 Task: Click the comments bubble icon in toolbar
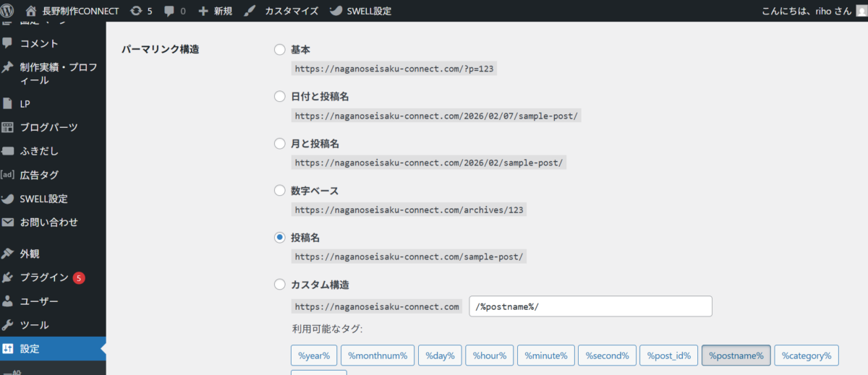[x=169, y=11]
